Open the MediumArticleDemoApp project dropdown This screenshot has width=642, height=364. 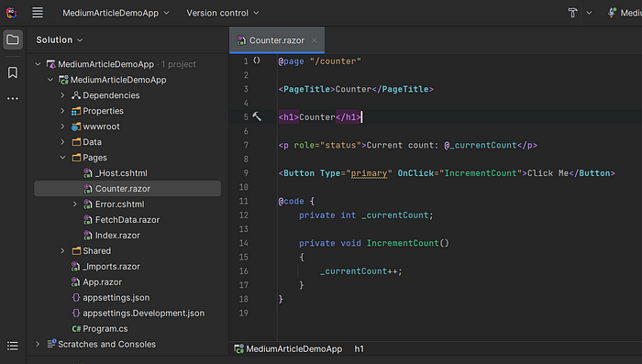tap(116, 13)
